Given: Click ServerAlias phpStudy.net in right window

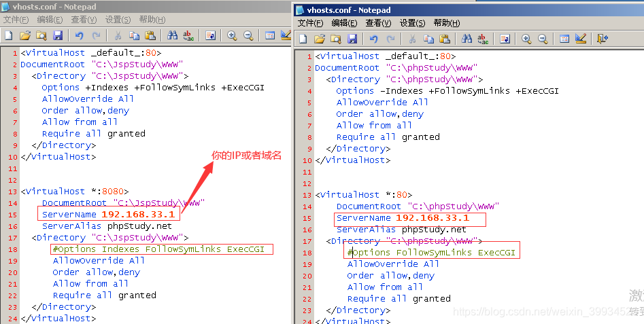Looking at the screenshot, I should 401,230.
